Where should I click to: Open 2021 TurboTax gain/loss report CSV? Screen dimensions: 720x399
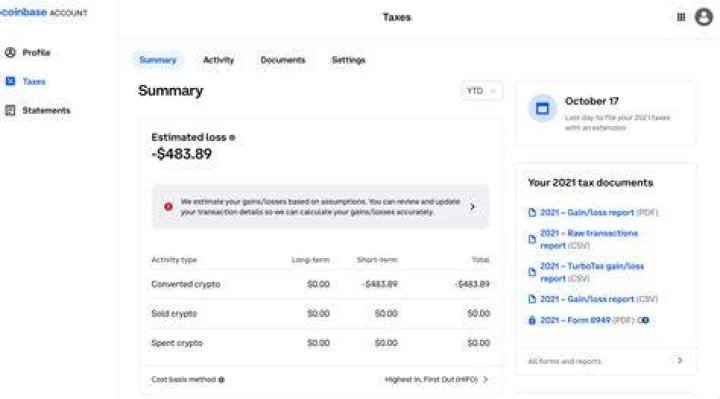coord(592,272)
